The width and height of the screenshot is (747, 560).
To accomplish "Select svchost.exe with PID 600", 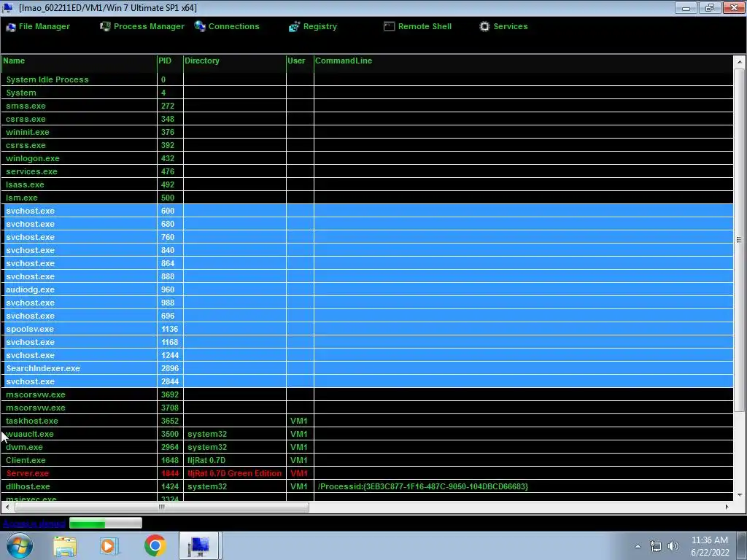I will pos(367,211).
